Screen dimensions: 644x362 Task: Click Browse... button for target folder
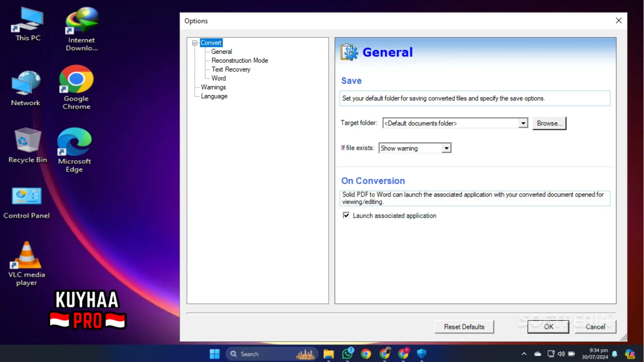click(x=549, y=123)
